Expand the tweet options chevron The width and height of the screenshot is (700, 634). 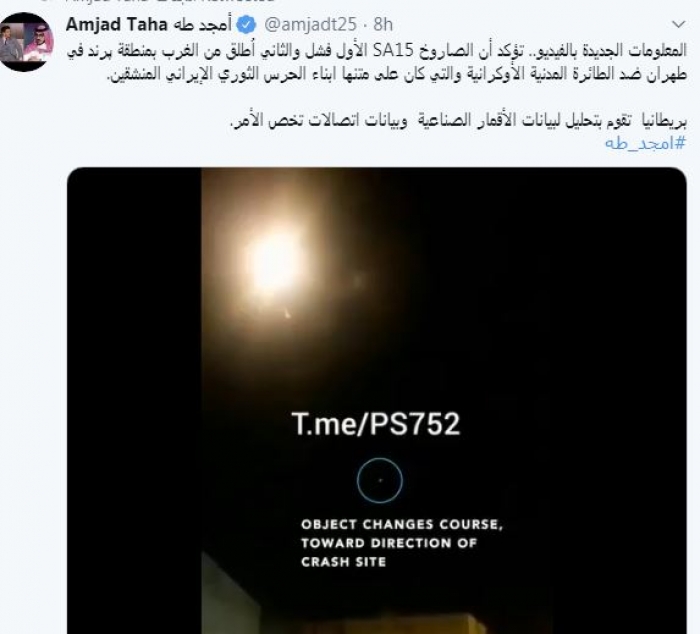pos(679,24)
